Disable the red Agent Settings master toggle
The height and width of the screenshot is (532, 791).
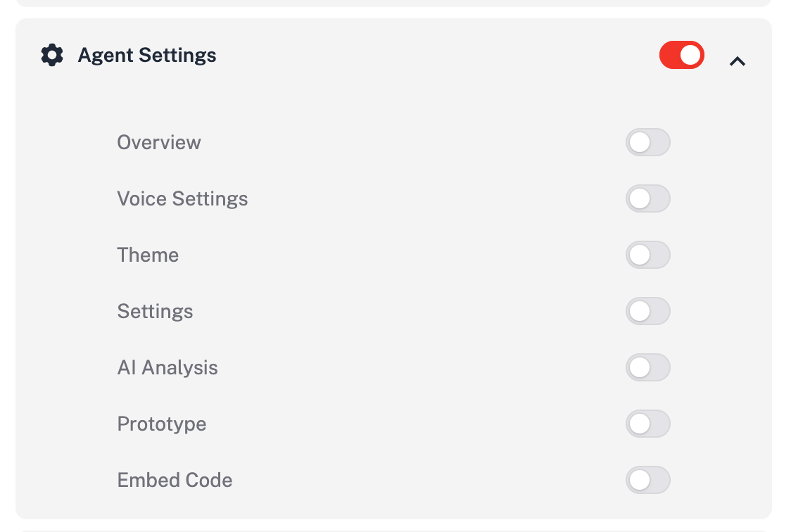pyautogui.click(x=681, y=55)
